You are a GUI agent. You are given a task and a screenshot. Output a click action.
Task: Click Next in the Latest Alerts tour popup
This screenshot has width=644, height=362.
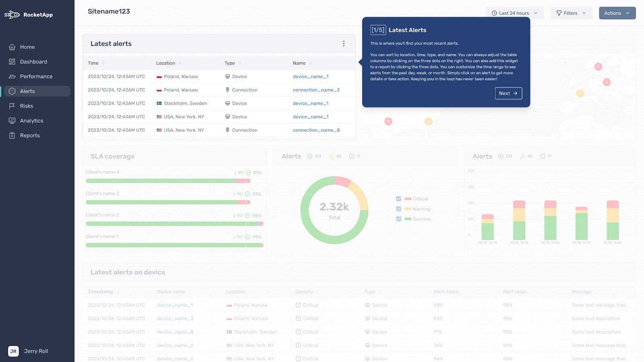(508, 93)
